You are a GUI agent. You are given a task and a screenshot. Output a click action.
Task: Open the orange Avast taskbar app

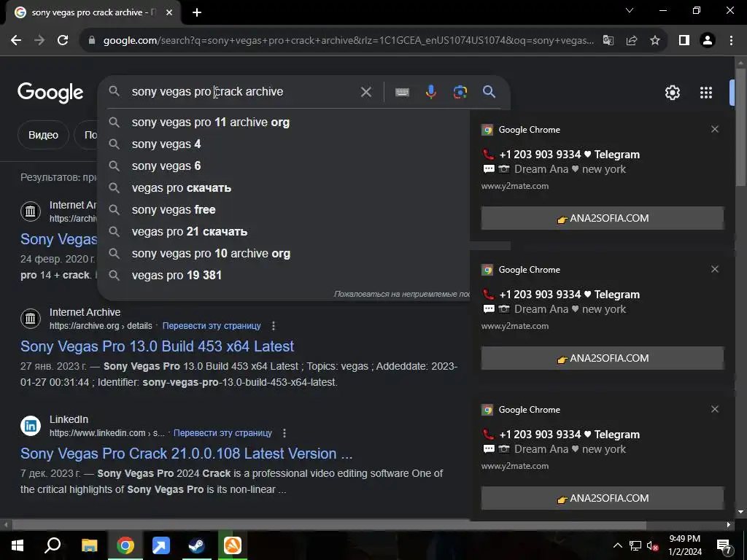(x=233, y=545)
